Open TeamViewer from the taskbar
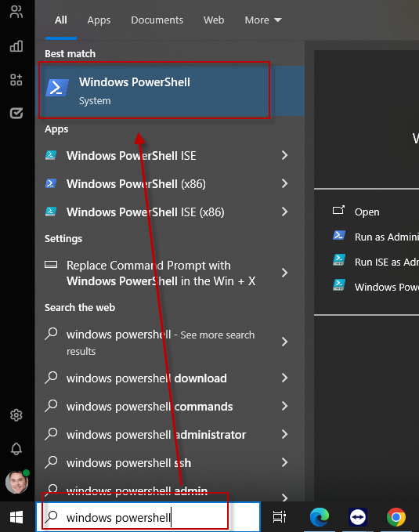Viewport: 419px width, 532px height. pos(358,517)
